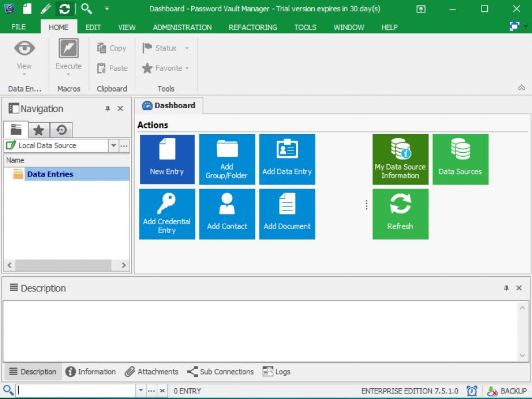Open the Add Group/Folder tile

(x=227, y=159)
